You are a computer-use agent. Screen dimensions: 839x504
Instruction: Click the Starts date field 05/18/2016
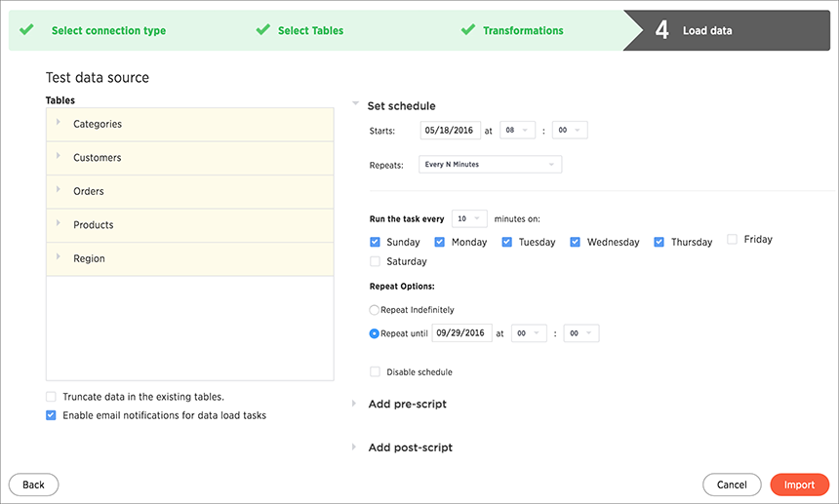click(x=450, y=131)
